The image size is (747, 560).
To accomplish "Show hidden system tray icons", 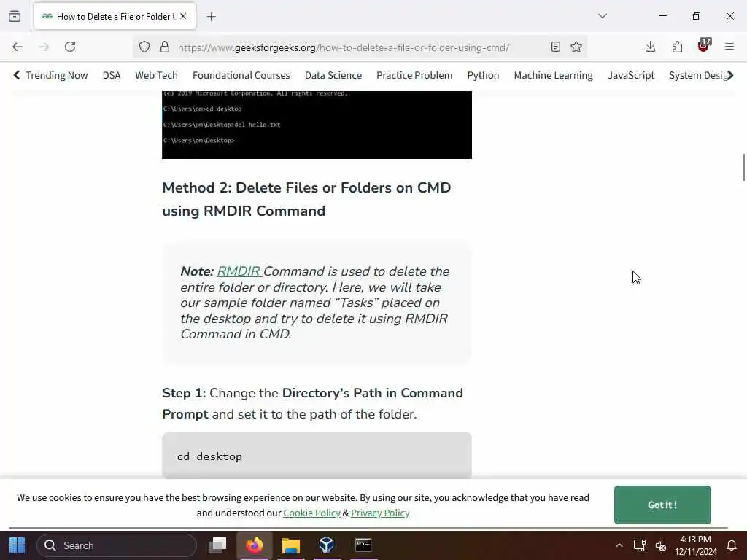I will 619,545.
